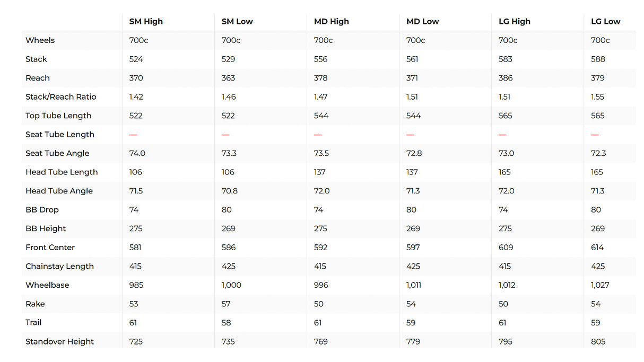Screen dimensions: 644x362
Task: Click the SM Low column header
Action: point(237,22)
